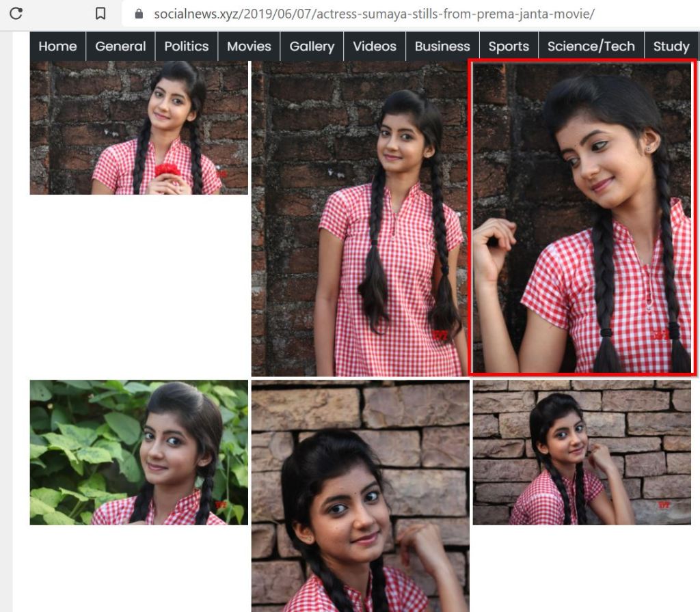Open the tall standing photo by brick wall
Viewport: 700px width, 612px height.
[x=360, y=219]
